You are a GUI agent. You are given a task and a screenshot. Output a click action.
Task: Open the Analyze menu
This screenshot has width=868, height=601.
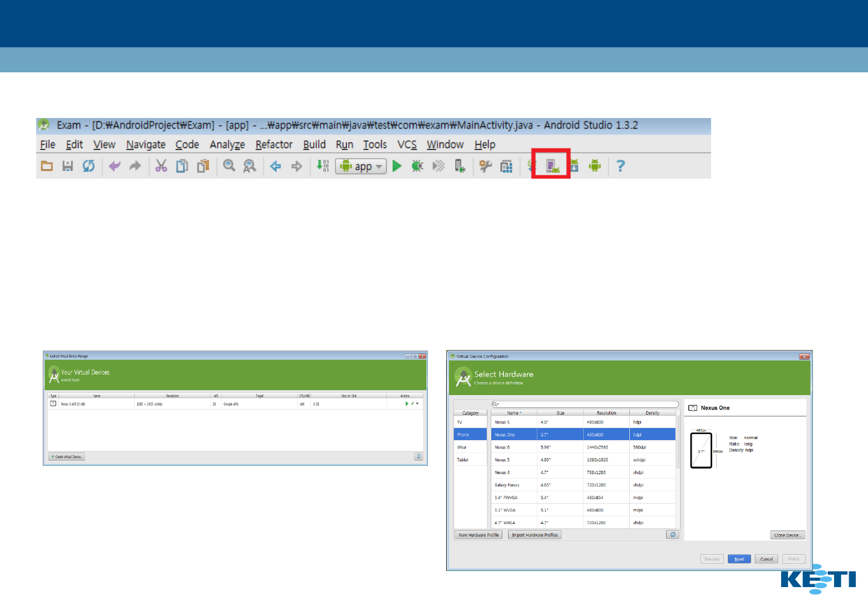coord(228,145)
